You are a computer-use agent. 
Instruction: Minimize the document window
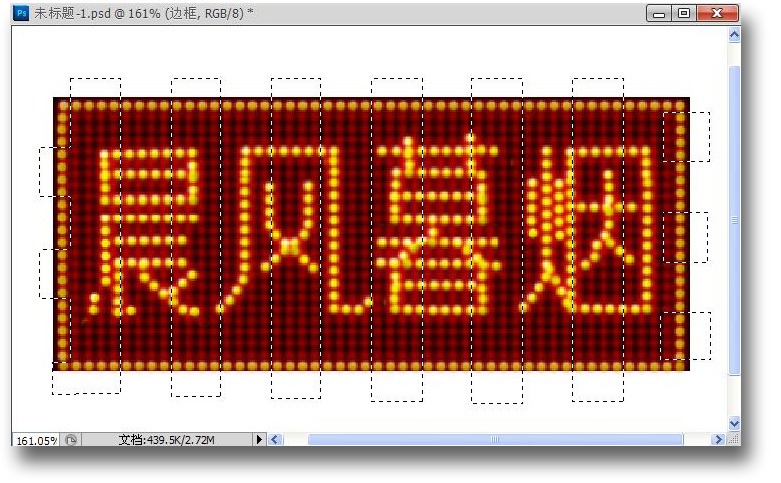coord(658,13)
